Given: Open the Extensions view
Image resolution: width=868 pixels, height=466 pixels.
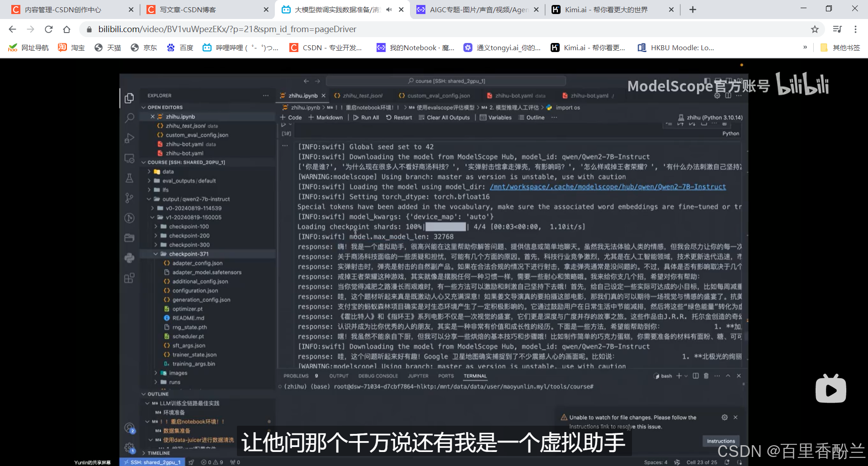Looking at the screenshot, I should 129,278.
